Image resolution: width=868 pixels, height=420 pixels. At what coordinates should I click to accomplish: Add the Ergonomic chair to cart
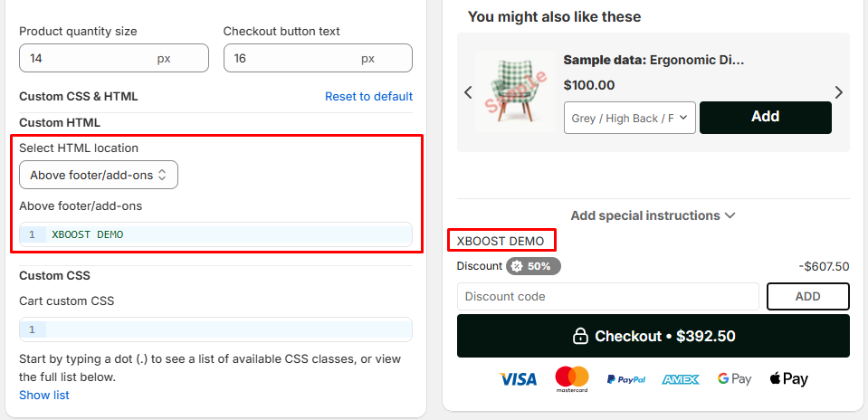point(765,117)
